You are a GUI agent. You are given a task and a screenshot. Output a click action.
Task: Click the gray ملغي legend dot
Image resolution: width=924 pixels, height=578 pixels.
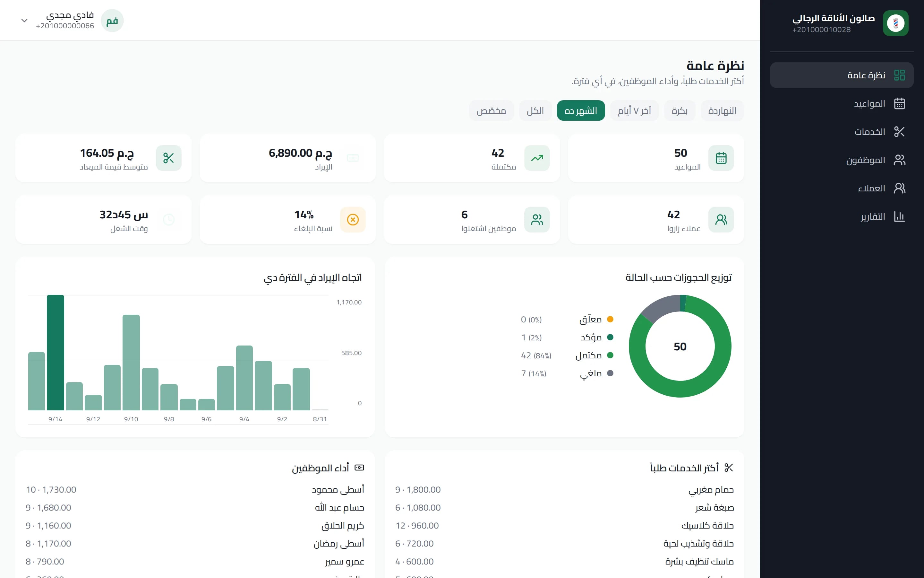pos(610,373)
